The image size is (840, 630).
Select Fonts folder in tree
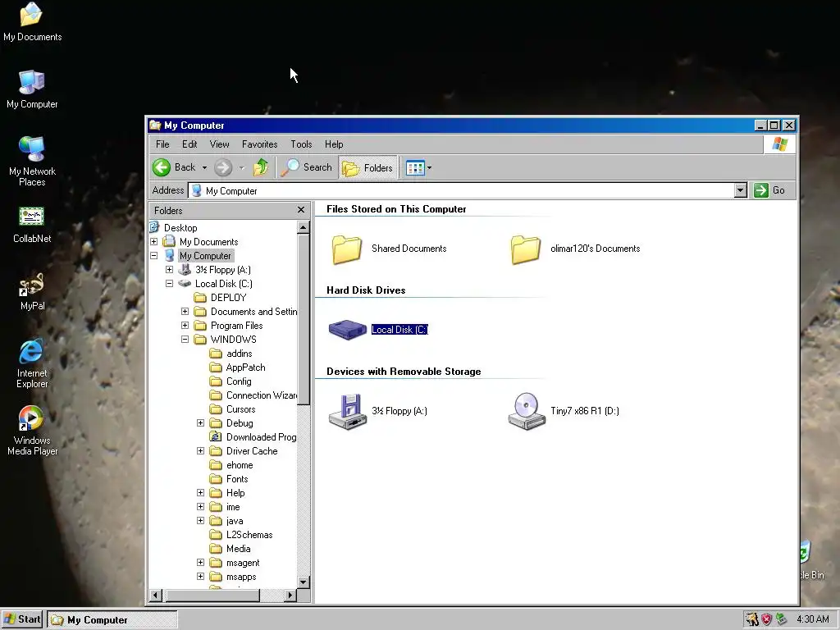tap(237, 479)
